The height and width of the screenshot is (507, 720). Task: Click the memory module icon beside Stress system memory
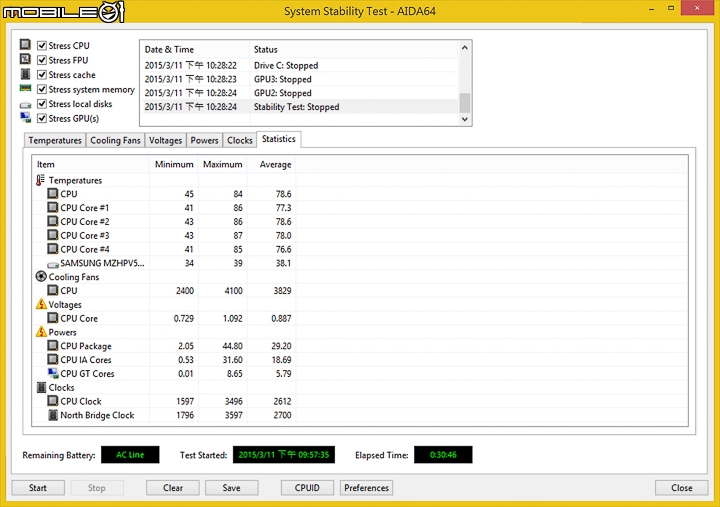click(x=25, y=88)
